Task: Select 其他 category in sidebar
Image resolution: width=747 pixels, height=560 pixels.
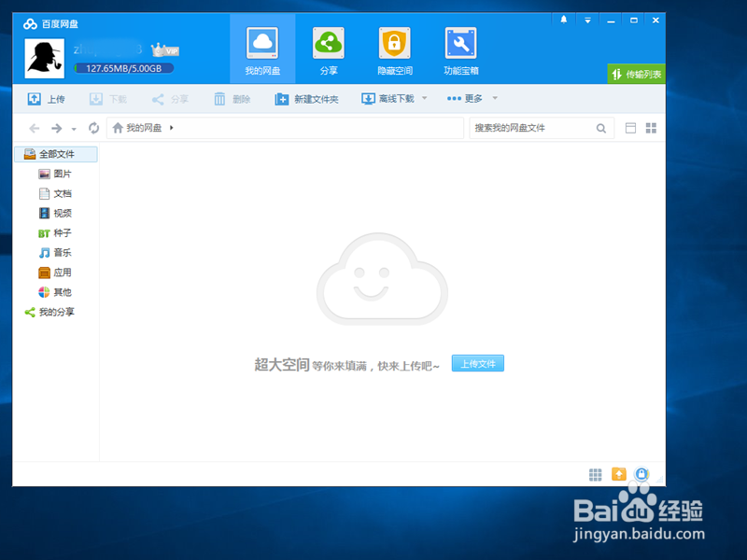Action: click(x=55, y=292)
